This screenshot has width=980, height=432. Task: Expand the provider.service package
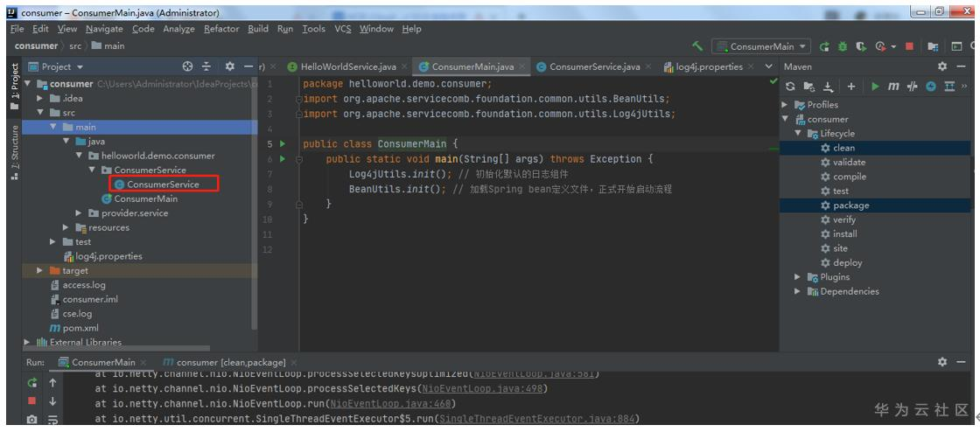point(78,213)
